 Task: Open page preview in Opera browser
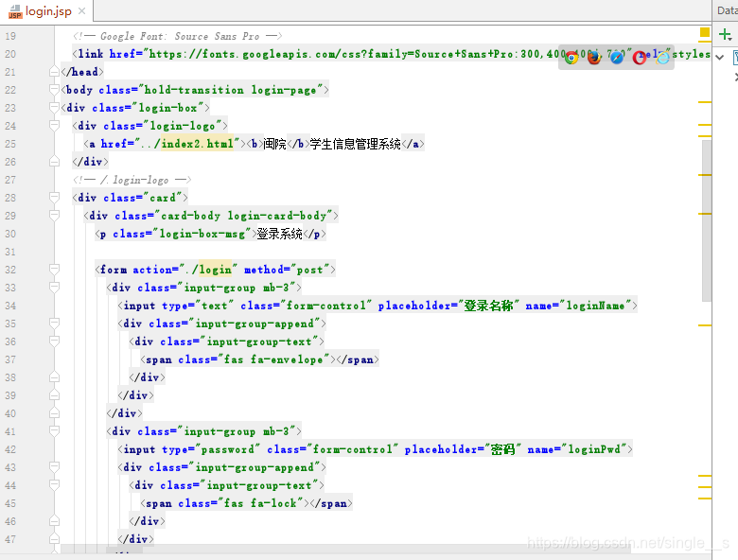coord(640,58)
